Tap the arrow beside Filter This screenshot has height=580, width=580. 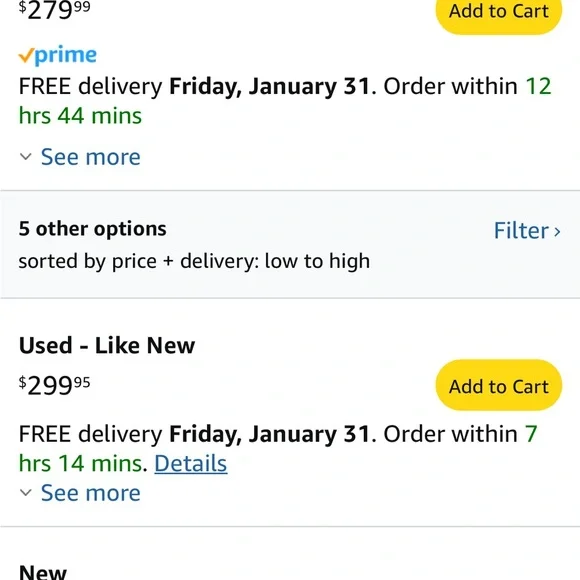coord(557,232)
